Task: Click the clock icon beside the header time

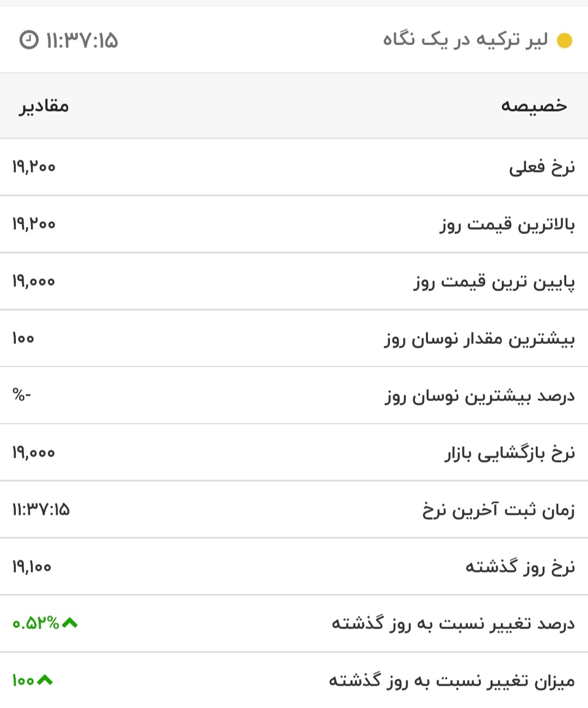Action: click(x=29, y=40)
